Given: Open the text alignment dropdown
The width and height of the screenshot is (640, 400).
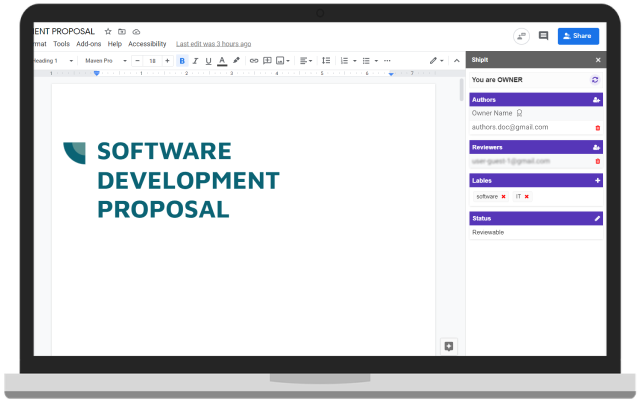Looking at the screenshot, I should (x=306, y=61).
